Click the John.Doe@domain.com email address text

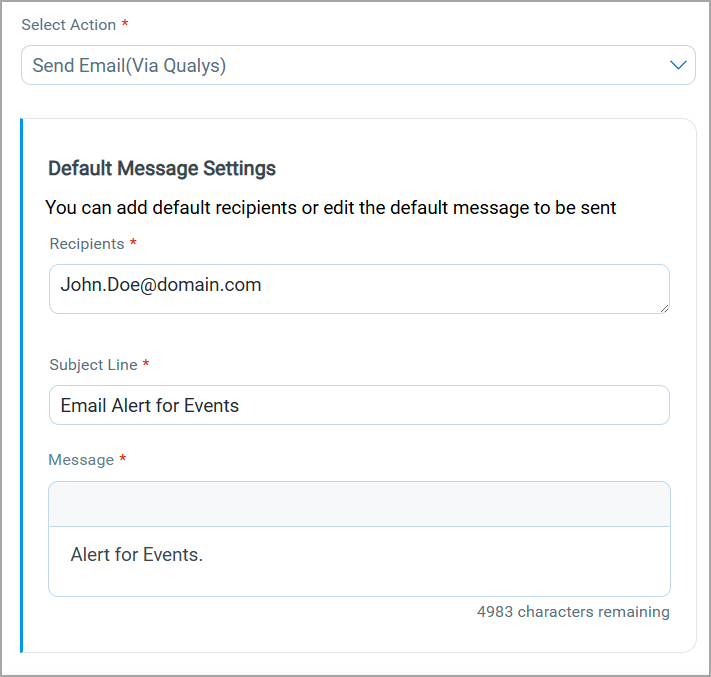coord(161,285)
